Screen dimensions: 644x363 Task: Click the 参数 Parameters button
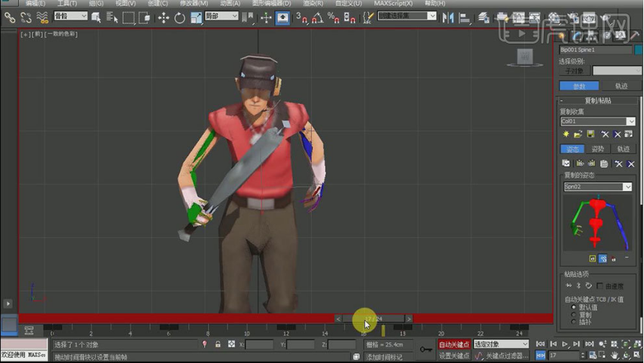(x=579, y=86)
